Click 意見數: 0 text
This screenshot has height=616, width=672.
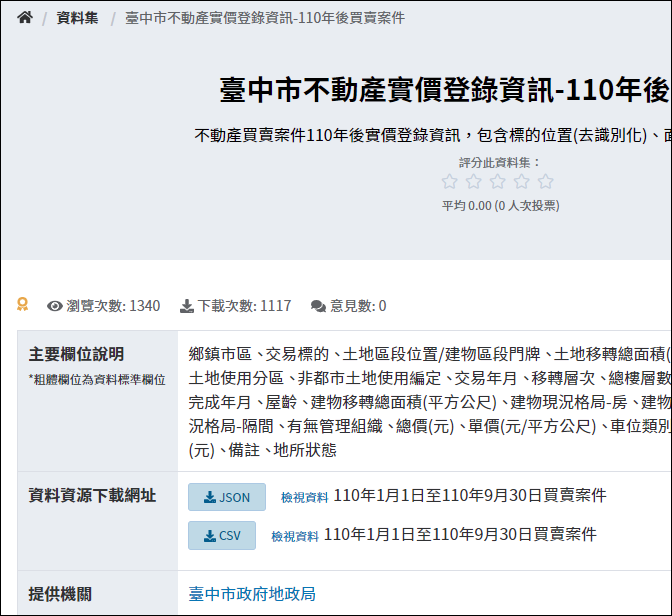pos(358,306)
